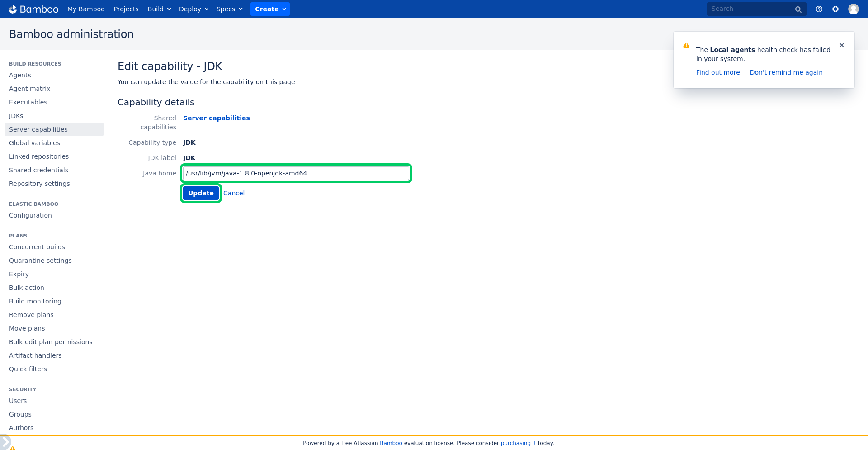
Task: Click the Bamboo link in footer
Action: pyautogui.click(x=391, y=443)
